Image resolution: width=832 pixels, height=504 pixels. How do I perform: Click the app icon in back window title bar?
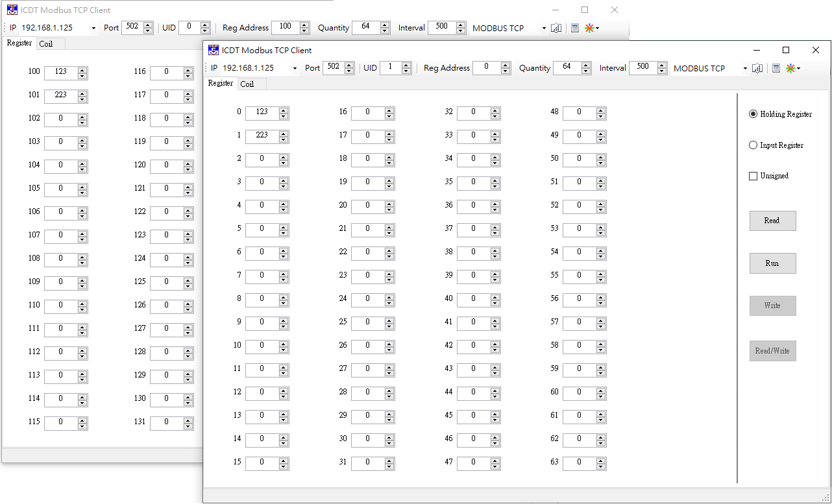12,10
